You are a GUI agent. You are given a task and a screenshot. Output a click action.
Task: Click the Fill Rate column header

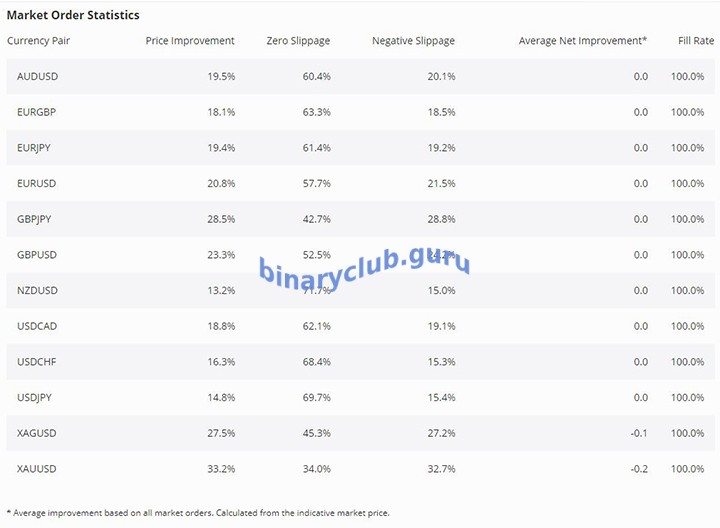[x=696, y=41]
